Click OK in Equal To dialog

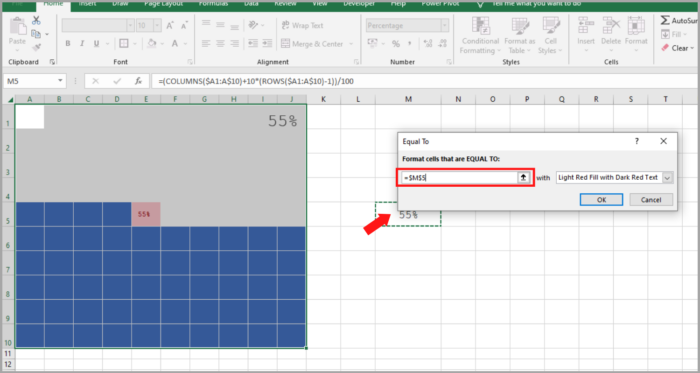pos(601,199)
